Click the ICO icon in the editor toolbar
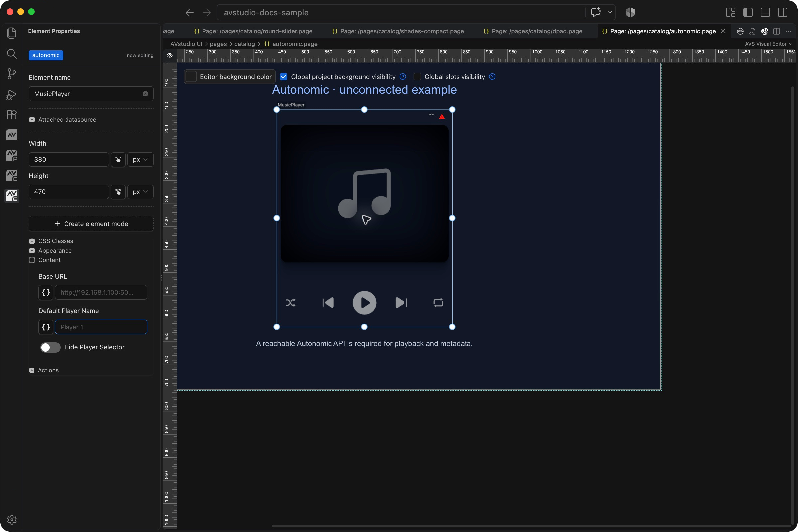 coord(740,31)
